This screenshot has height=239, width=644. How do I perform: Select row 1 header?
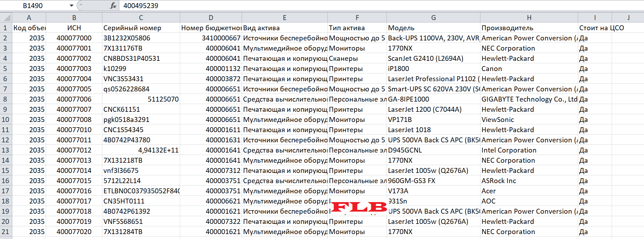pos(6,28)
